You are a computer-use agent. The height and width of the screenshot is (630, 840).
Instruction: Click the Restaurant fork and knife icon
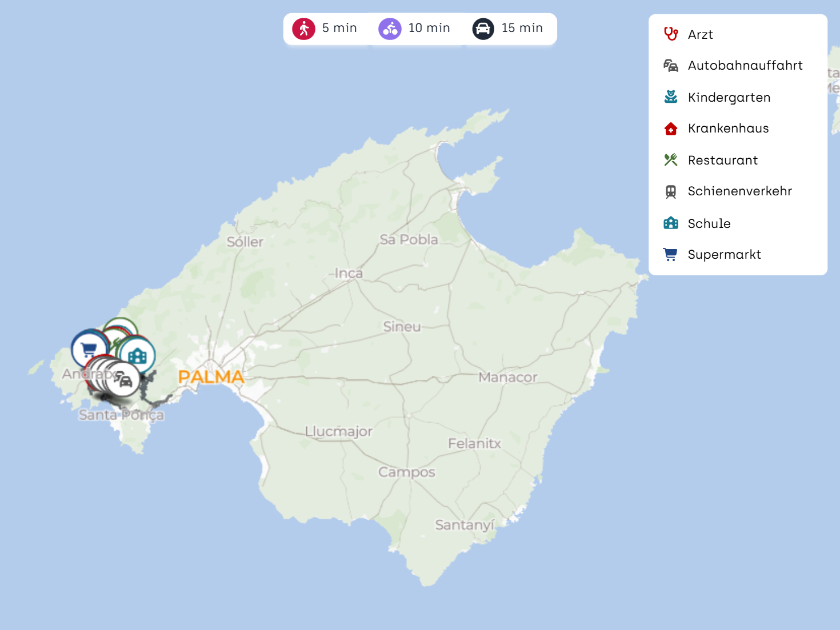point(671,160)
